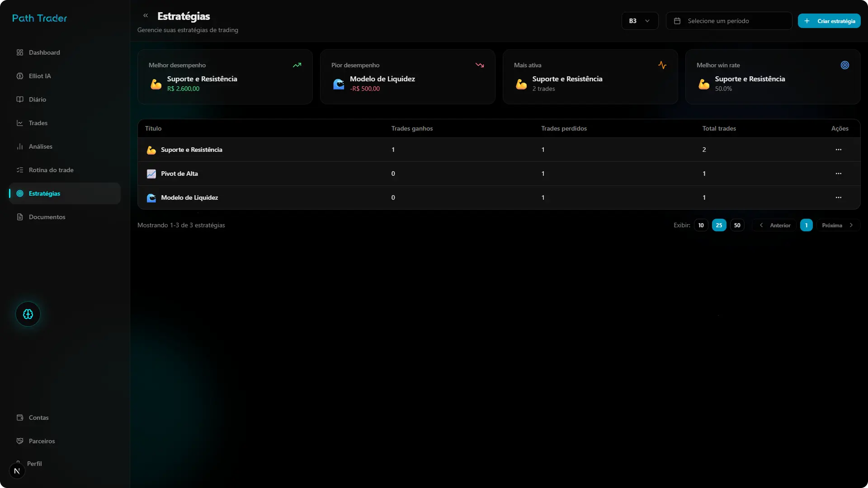Screen dimensions: 868x488
Task: Open Rotina do trade
Action: (x=51, y=170)
